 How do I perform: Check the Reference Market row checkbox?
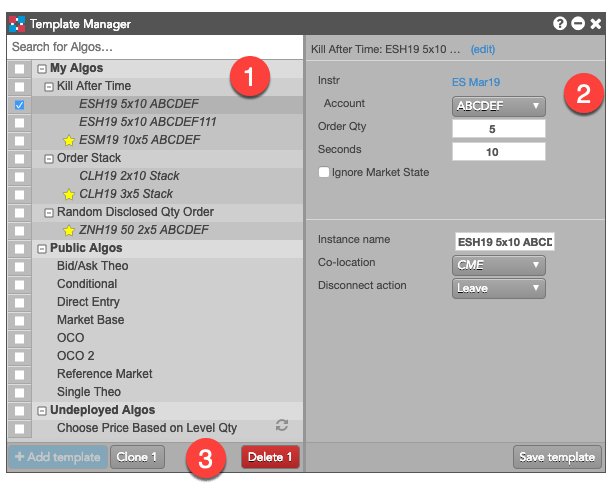point(19,375)
